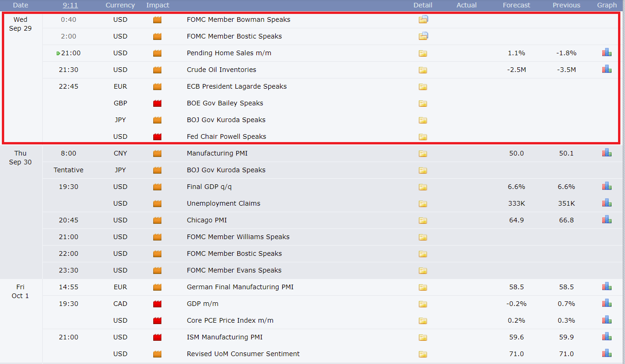This screenshot has width=625, height=364.
Task: Open detail folder for FOMC Member Williams Speaks
Action: (x=423, y=237)
